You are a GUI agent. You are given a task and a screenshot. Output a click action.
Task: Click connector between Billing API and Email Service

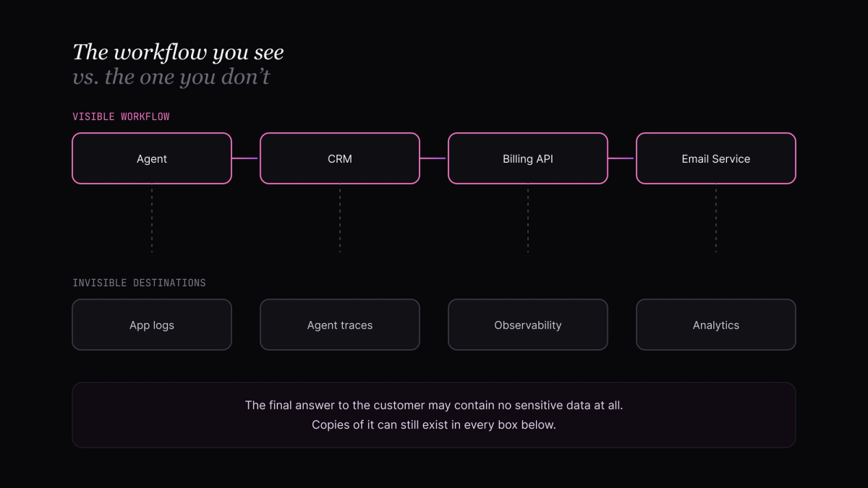click(x=622, y=158)
